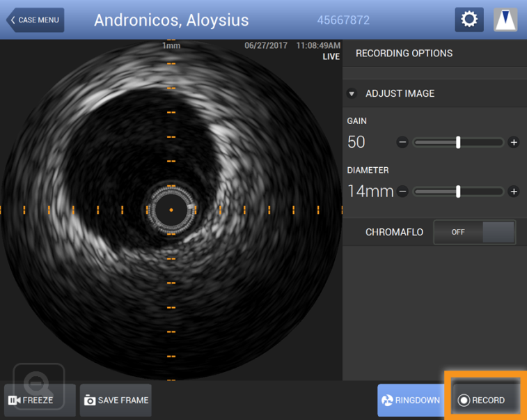Click the Diameter slider handle
The image size is (527, 420).
pyautogui.click(x=458, y=192)
